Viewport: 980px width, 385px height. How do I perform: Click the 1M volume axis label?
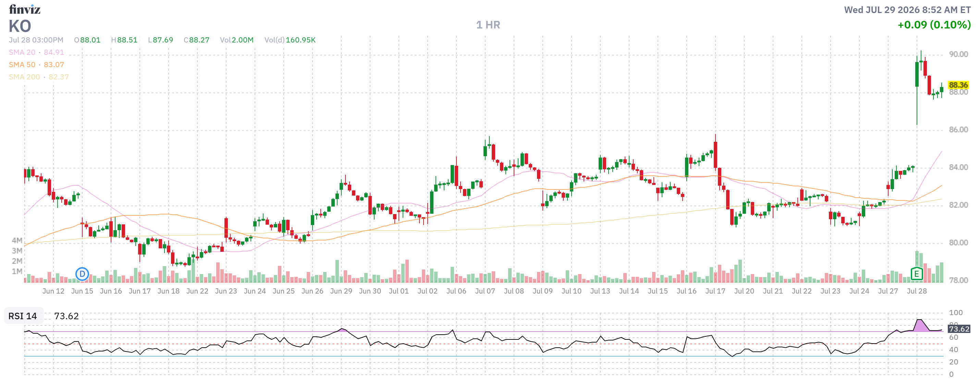(17, 271)
